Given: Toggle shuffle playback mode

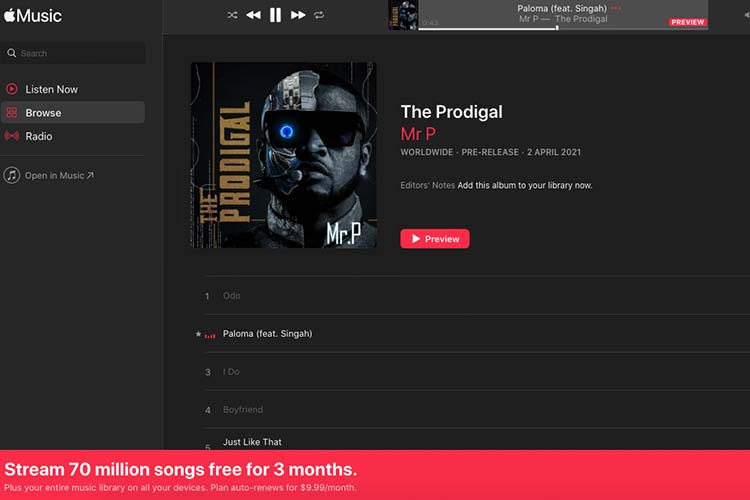Looking at the screenshot, I should point(232,15).
